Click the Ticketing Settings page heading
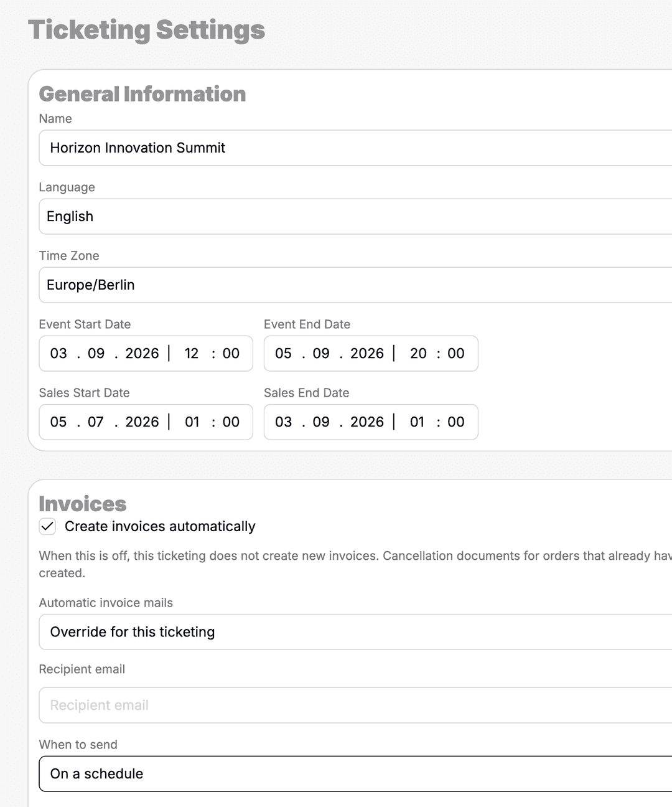672x807 pixels. tap(147, 30)
